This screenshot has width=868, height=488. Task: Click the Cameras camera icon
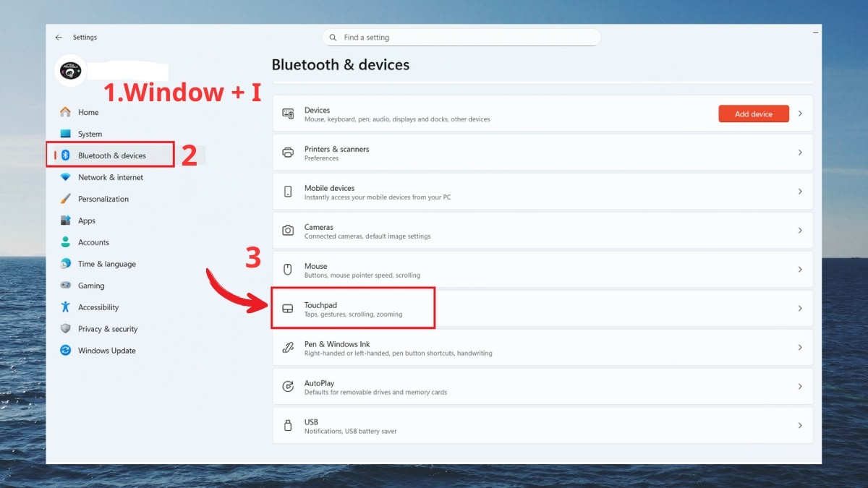[288, 231]
